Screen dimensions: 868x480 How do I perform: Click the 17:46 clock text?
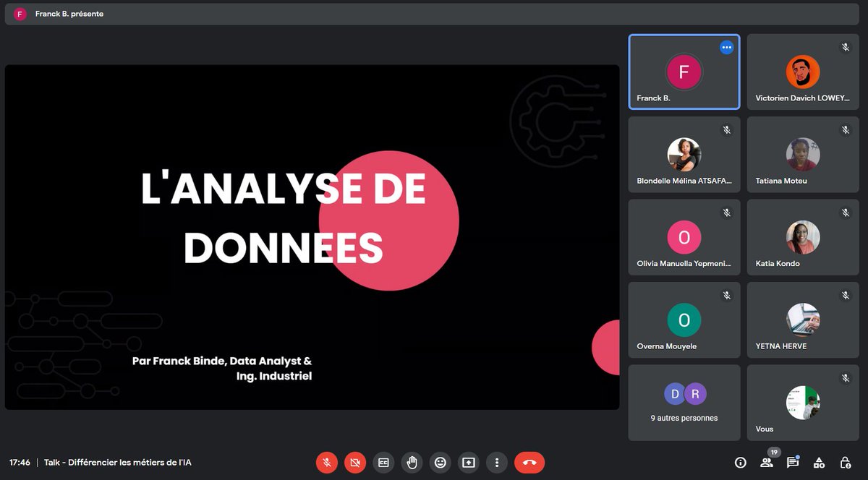(20, 463)
